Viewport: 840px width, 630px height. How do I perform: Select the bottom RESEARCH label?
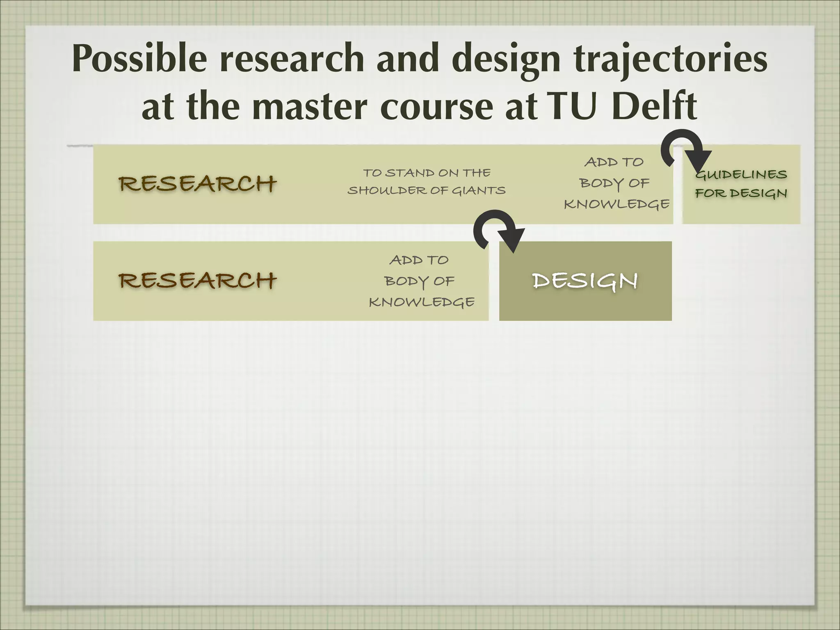[198, 281]
